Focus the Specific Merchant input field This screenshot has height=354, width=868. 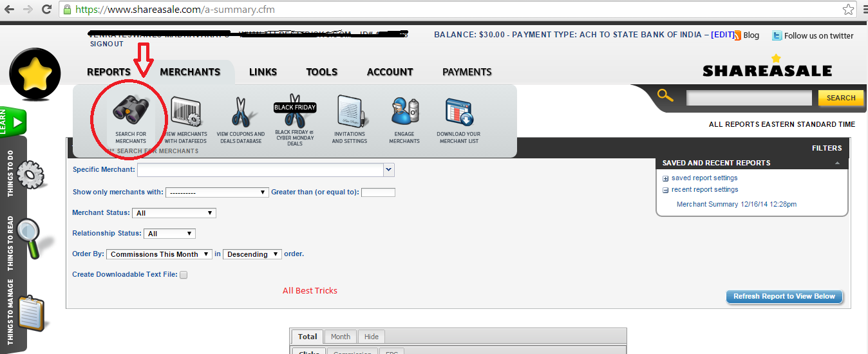point(260,170)
